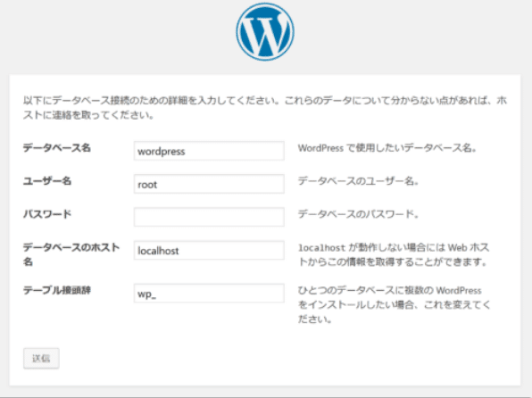
Task: Click the データベースのホスト名 label
Action: point(71,254)
